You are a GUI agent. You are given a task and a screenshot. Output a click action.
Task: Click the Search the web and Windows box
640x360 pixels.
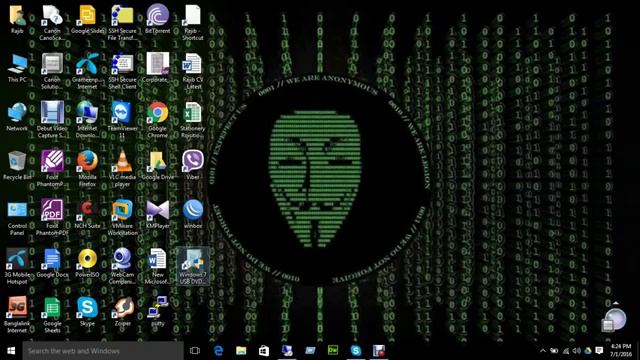click(x=103, y=351)
